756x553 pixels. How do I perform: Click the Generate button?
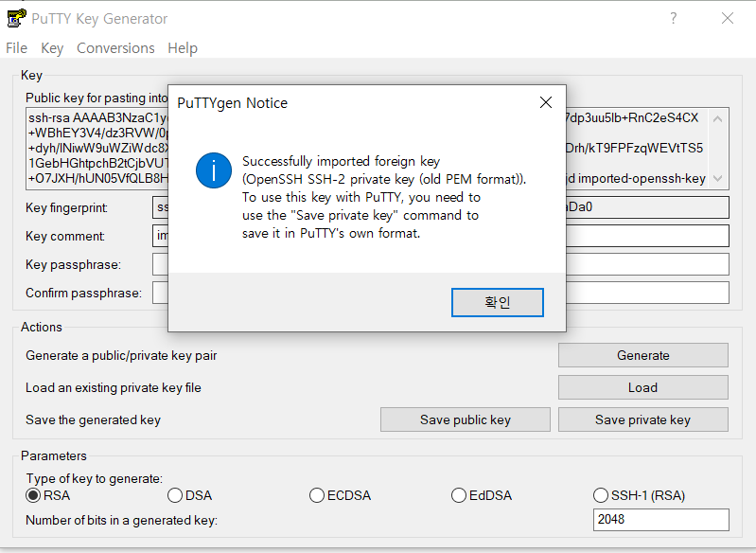642,355
